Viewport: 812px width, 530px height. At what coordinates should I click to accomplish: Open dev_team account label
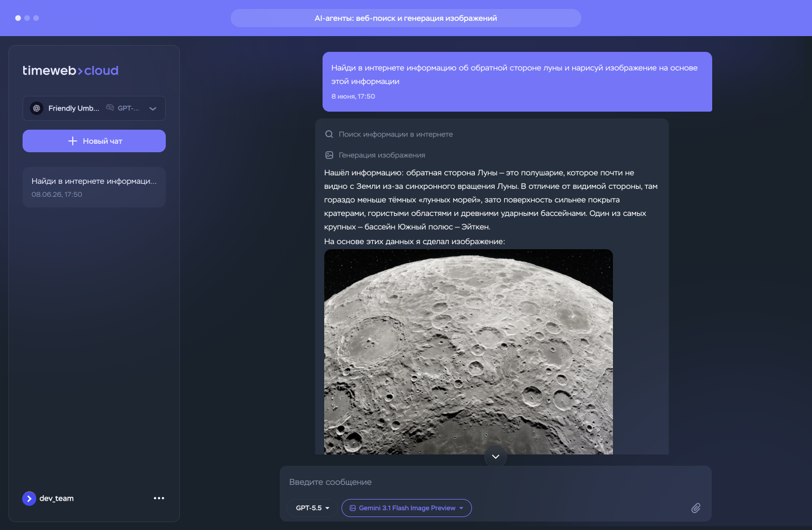56,498
